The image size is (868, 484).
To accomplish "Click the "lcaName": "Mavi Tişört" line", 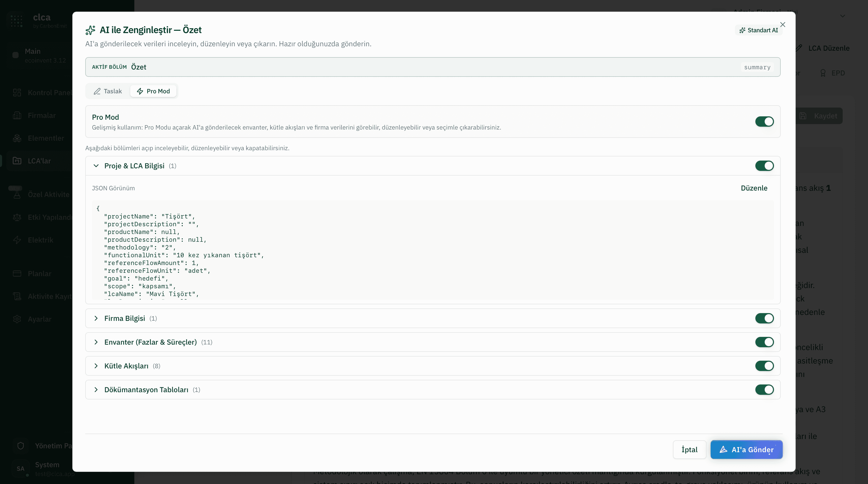I will pos(152,294).
